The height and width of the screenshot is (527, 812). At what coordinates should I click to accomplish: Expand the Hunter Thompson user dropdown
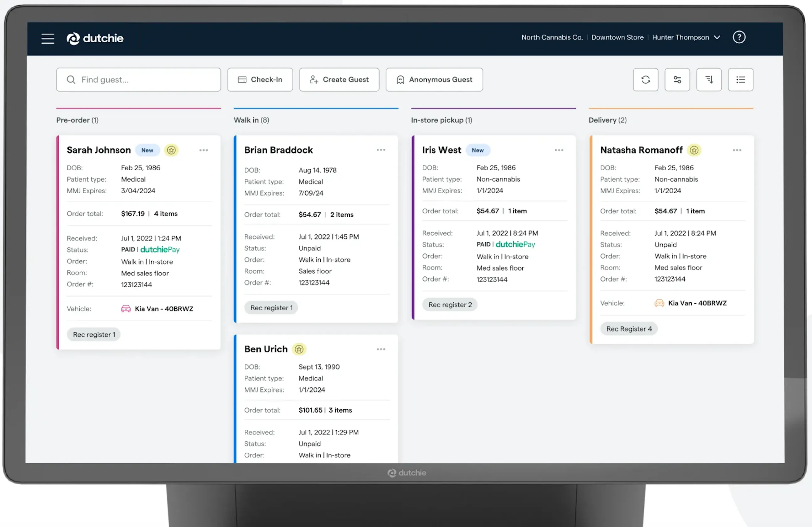coord(686,37)
